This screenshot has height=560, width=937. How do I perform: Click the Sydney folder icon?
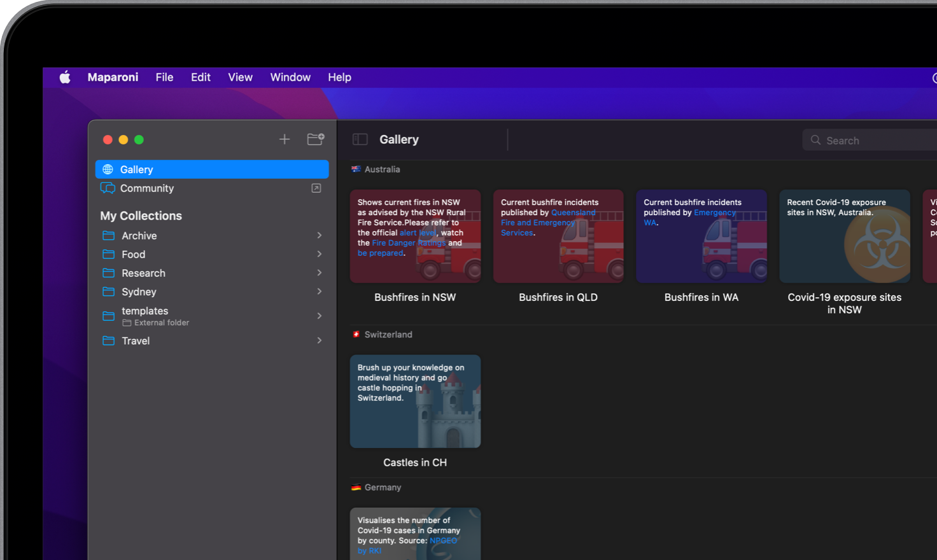[x=109, y=291]
